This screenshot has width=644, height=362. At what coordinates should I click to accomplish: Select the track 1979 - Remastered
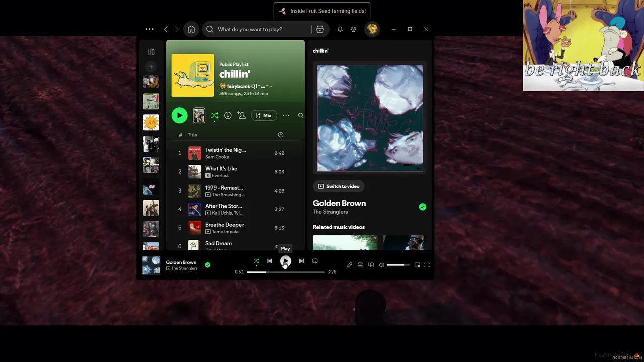click(235, 191)
